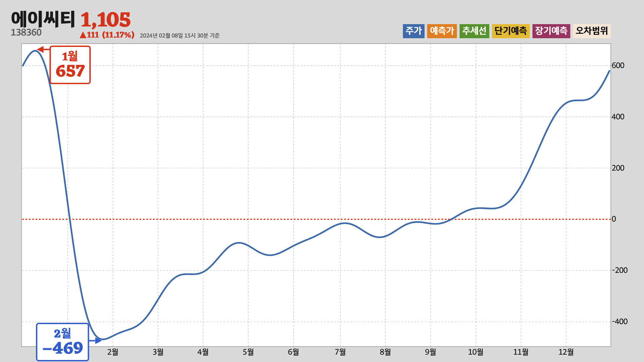Click the stock name 에이씨티
This screenshot has height=362, width=644.
(x=43, y=19)
